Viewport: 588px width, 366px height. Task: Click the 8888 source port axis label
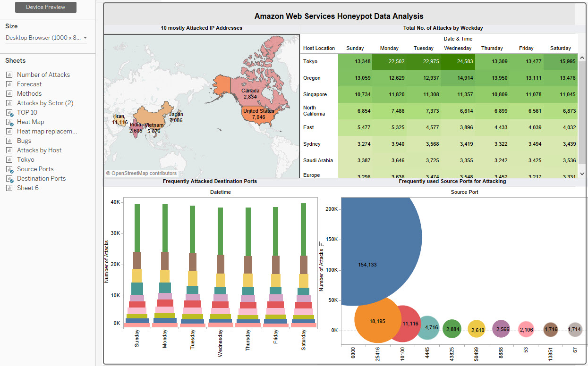coord(502,354)
